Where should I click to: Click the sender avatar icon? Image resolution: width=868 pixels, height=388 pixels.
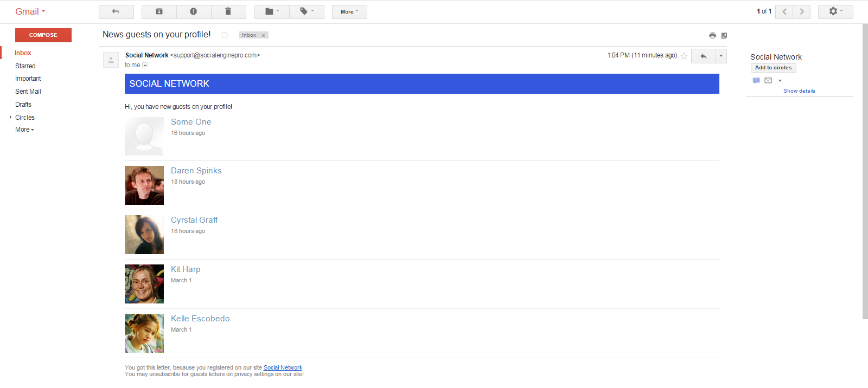(x=111, y=60)
